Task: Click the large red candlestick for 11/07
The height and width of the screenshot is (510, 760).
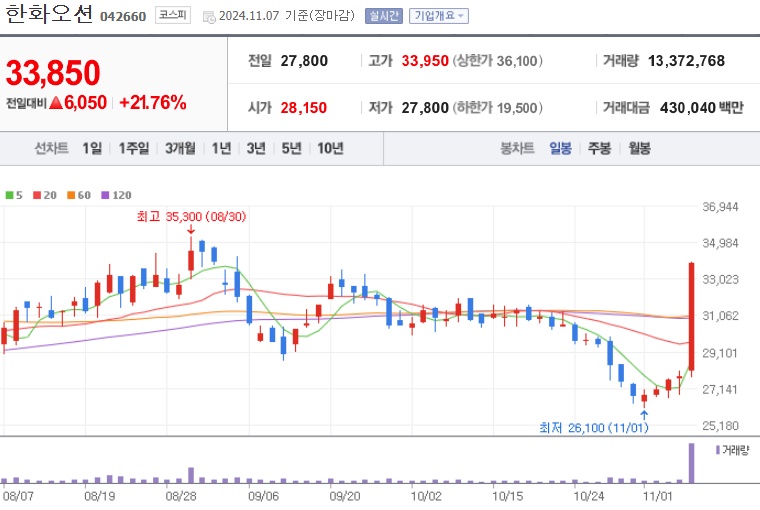Action: coord(692,317)
